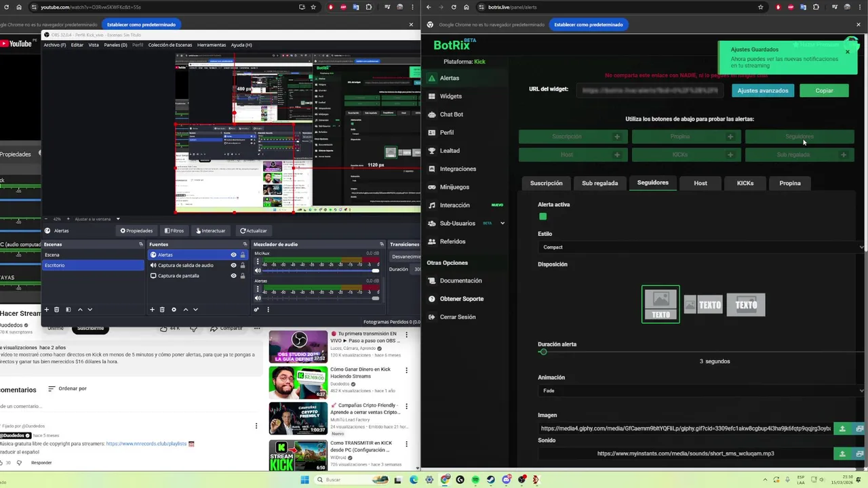The image size is (868, 488).
Task: Bookmark the botrix.live page with star
Action: click(x=761, y=7)
